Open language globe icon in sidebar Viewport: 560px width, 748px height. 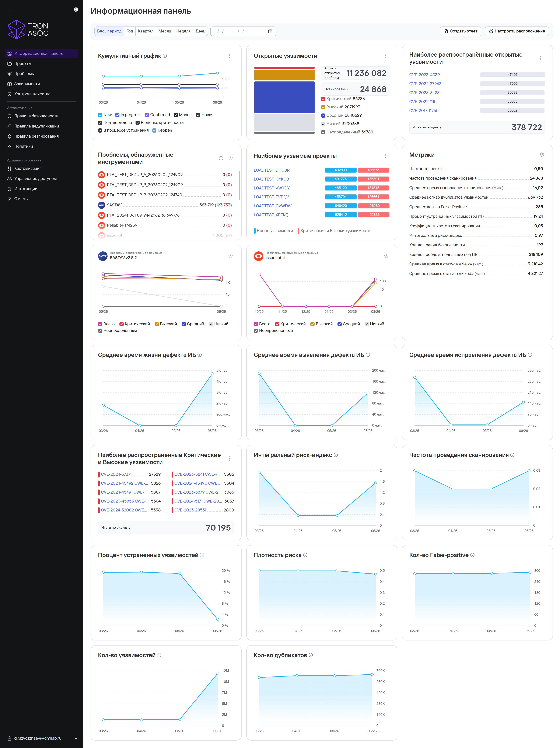point(76,10)
